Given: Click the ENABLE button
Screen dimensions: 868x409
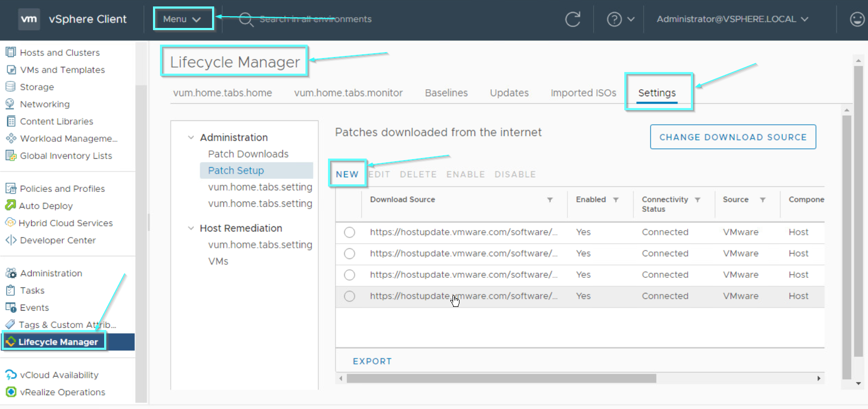Looking at the screenshot, I should pyautogui.click(x=465, y=175).
